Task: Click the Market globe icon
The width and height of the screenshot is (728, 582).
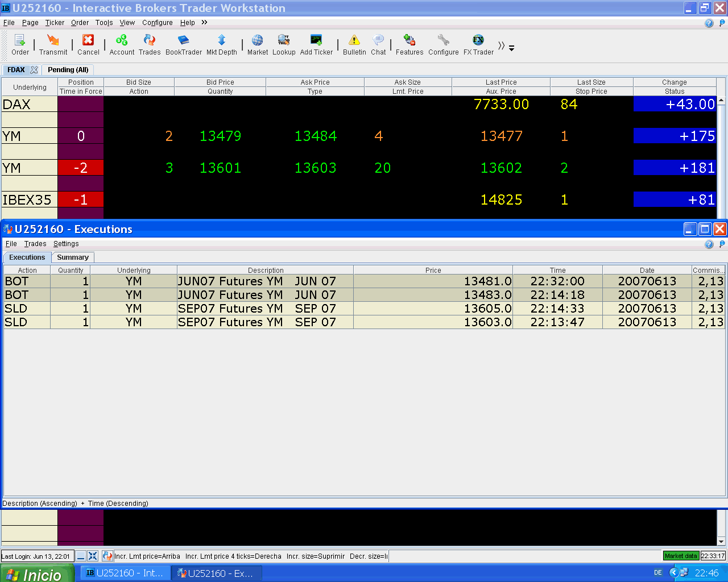Action: click(x=257, y=40)
